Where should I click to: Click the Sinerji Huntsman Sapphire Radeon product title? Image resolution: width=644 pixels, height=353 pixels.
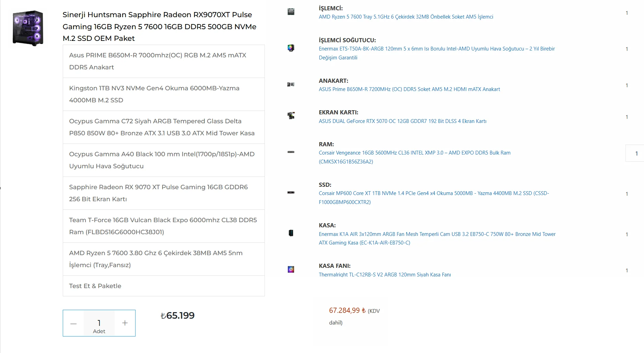pyautogui.click(x=160, y=26)
